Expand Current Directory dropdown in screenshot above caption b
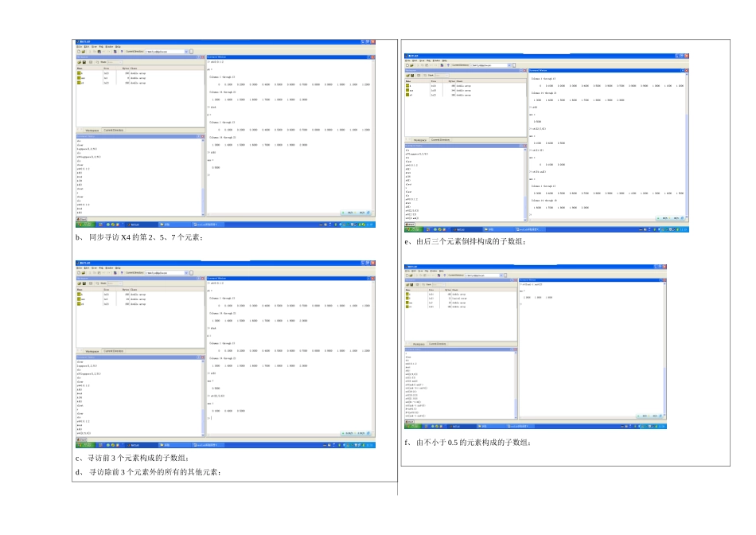Screen dimensions: 756x535 click(186, 52)
